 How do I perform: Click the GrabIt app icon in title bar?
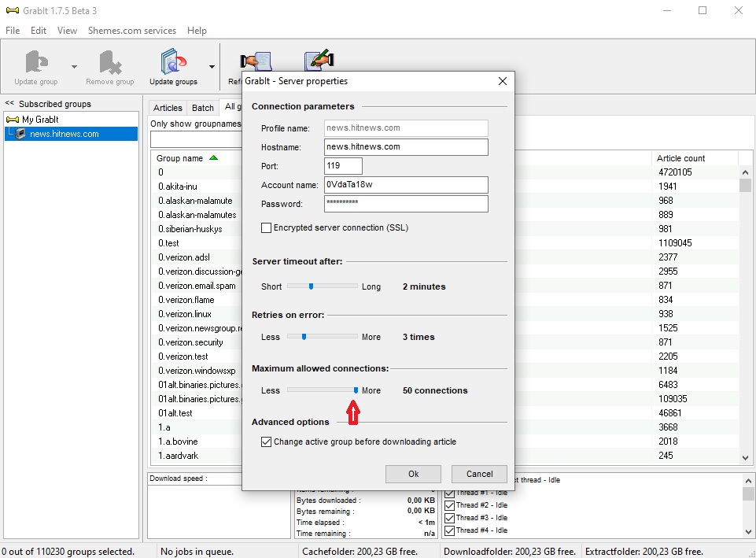click(x=13, y=10)
